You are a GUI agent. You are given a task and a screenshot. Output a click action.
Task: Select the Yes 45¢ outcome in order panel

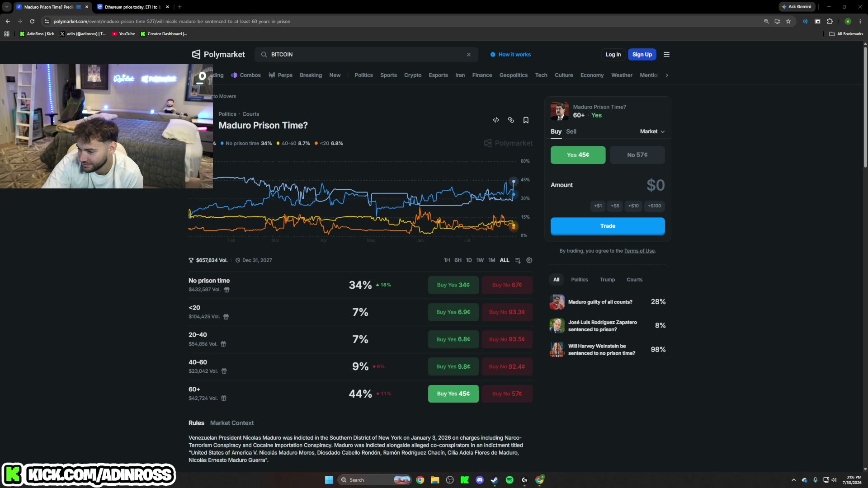tap(578, 155)
